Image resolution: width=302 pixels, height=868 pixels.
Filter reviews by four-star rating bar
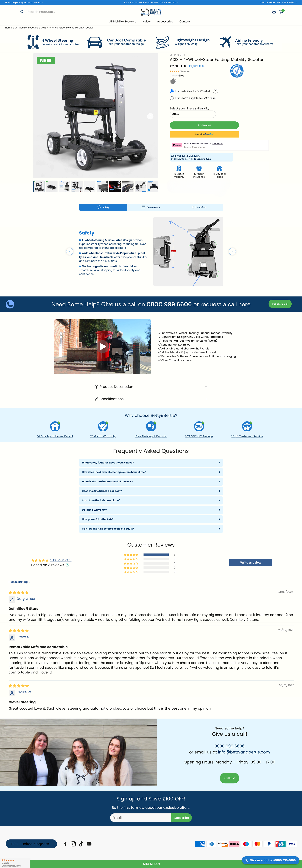(x=156, y=559)
